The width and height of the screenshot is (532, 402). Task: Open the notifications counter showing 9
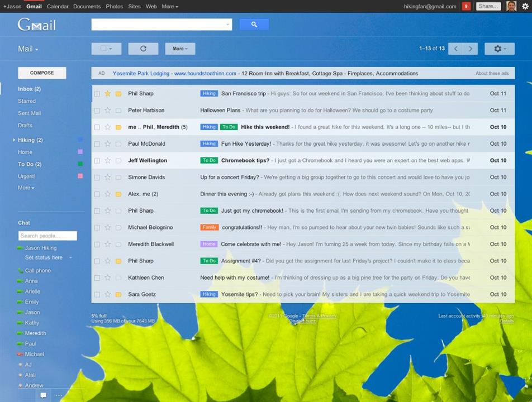[x=466, y=6]
